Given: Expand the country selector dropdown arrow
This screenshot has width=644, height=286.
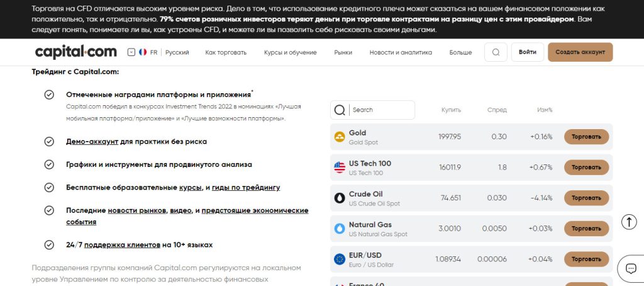Looking at the screenshot, I should [131, 52].
